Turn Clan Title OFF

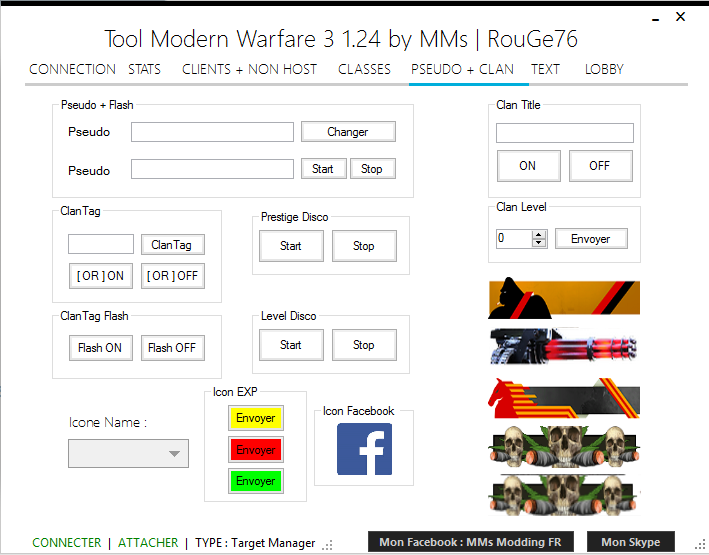point(600,166)
